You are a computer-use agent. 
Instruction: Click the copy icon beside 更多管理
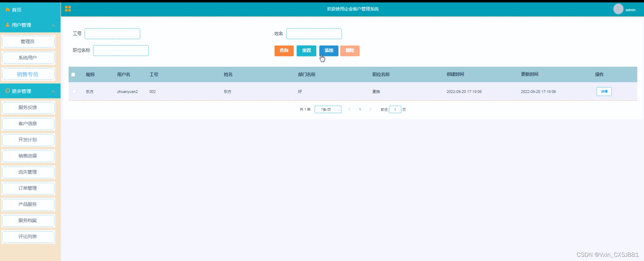7,91
